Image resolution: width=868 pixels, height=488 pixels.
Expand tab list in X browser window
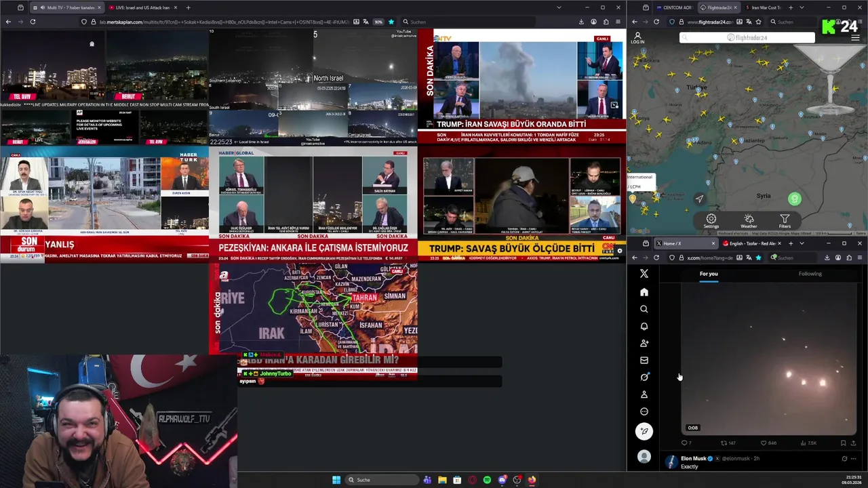click(x=802, y=243)
